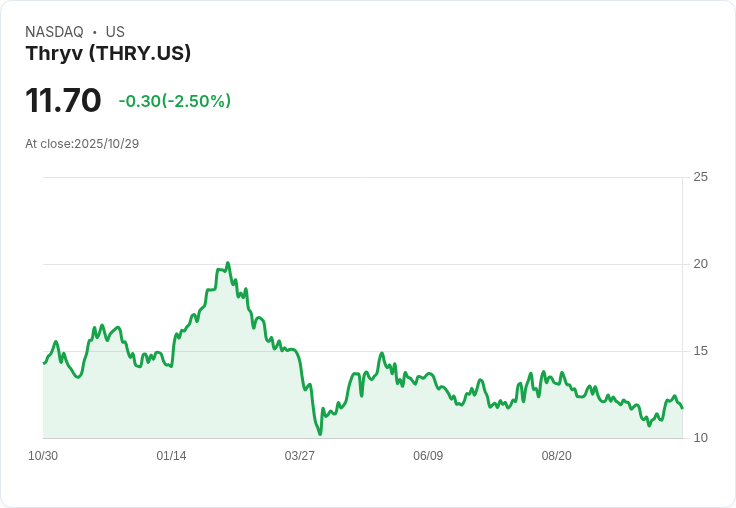The width and height of the screenshot is (736, 508).
Task: Click the 15 price axis label
Action: point(700,351)
